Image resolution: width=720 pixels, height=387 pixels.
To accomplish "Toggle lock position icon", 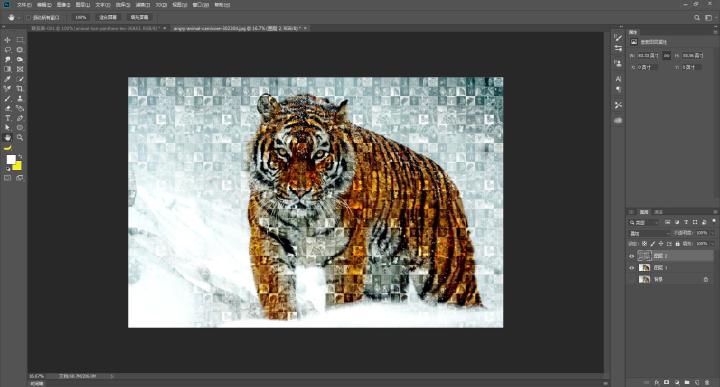I will [x=661, y=244].
